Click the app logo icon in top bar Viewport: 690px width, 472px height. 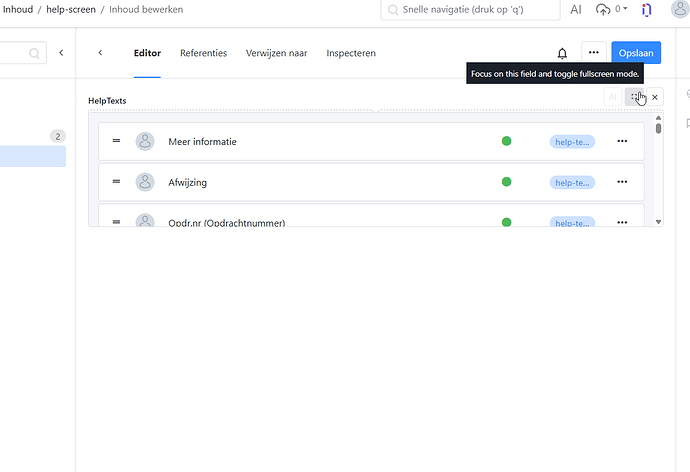tap(647, 10)
